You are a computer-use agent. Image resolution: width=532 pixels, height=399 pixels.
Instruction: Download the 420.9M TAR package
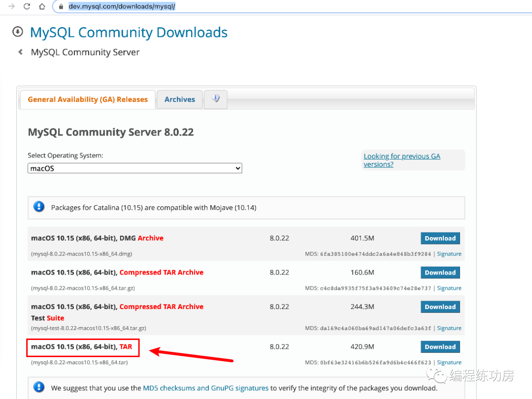point(440,347)
